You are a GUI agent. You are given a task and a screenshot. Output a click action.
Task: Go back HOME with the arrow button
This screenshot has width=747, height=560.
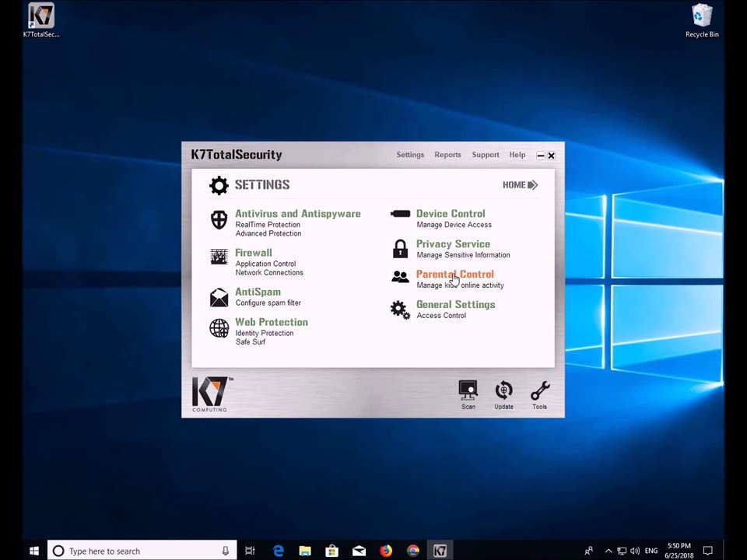[x=521, y=185]
